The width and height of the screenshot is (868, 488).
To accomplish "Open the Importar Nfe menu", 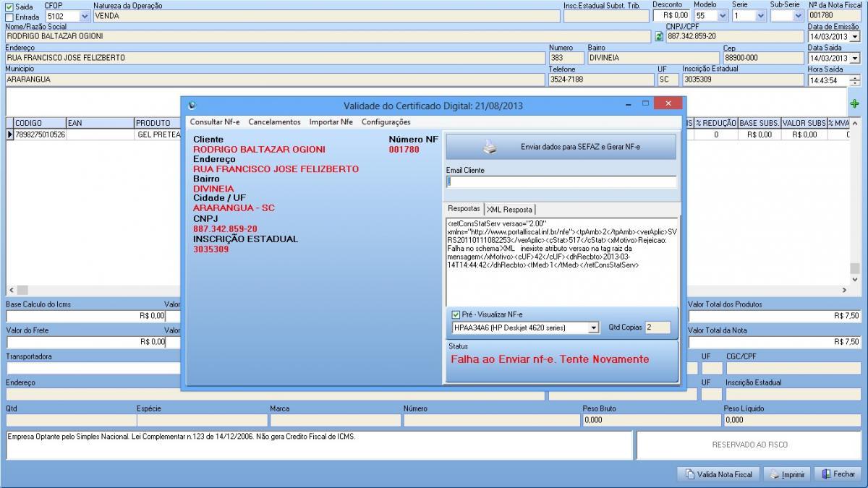I will [x=331, y=122].
